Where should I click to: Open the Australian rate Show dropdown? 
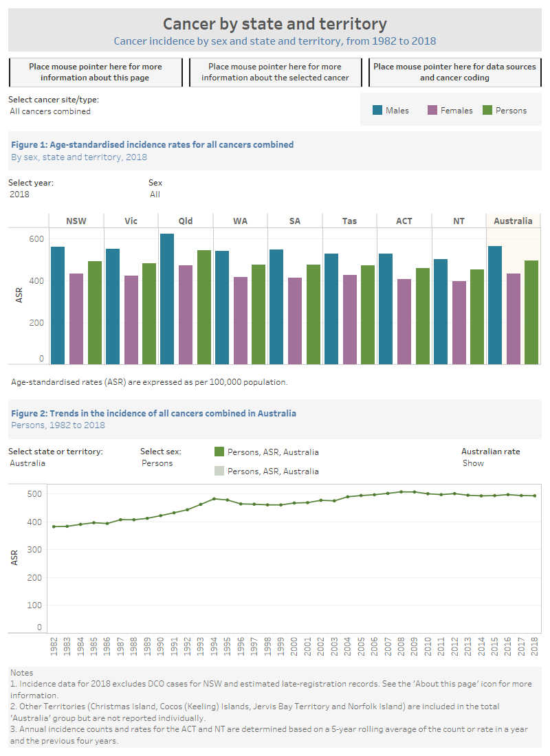474,463
